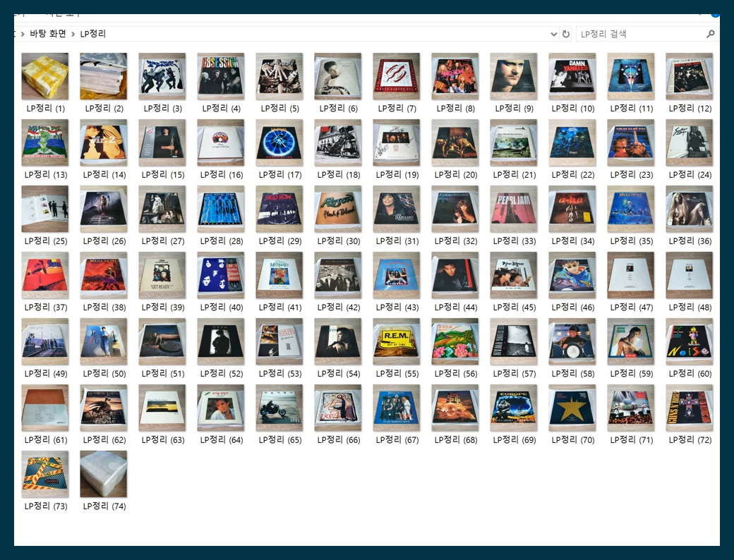Select the Damn Yankees thumbnail LP정리 (10)

(x=572, y=76)
